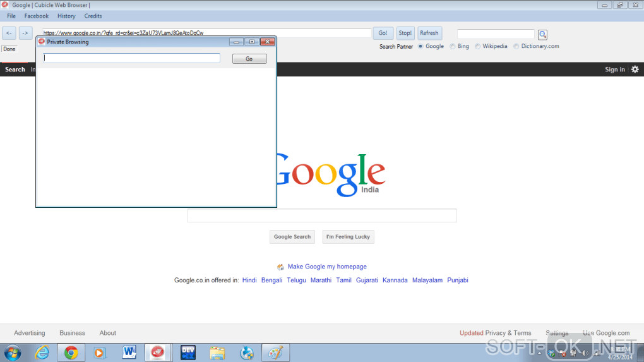Image resolution: width=644 pixels, height=362 pixels.
Task: Click the main browser URL address field
Action: [x=206, y=33]
